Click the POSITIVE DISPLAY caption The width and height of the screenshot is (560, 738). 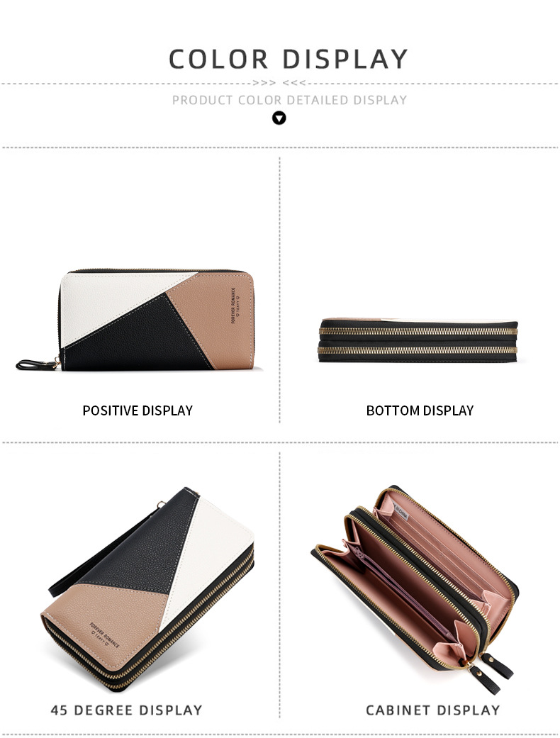point(138,410)
